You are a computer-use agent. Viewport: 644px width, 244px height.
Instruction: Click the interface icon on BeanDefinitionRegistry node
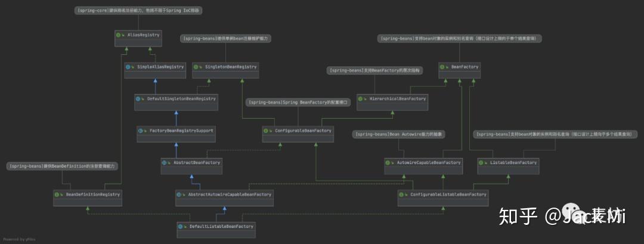pos(57,194)
